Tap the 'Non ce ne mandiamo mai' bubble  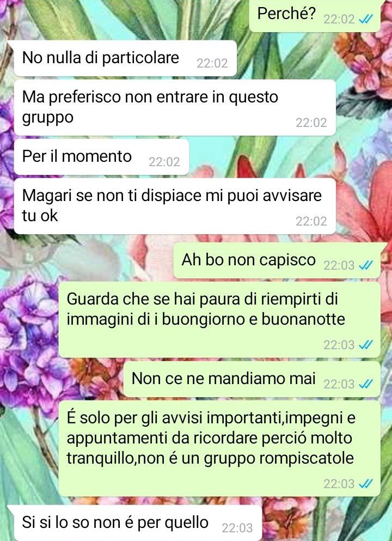pyautogui.click(x=252, y=379)
